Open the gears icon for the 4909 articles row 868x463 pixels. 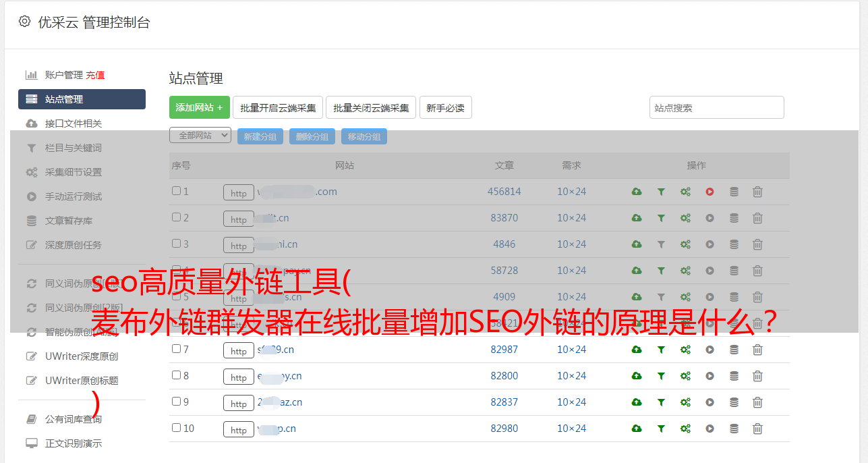click(x=685, y=297)
